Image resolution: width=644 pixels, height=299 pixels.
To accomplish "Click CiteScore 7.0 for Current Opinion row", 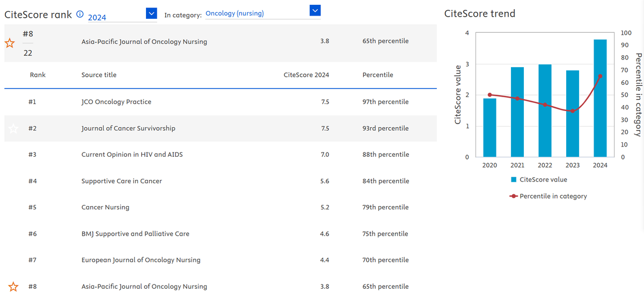I will 325,155.
